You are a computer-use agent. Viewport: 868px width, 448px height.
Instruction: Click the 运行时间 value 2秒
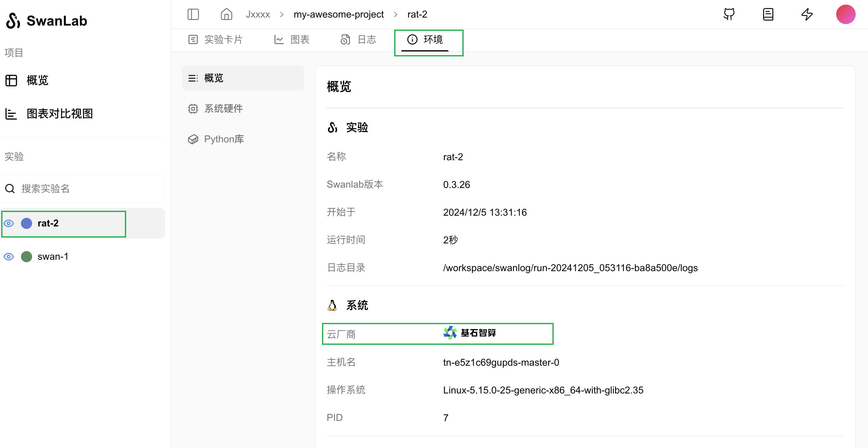pos(451,240)
